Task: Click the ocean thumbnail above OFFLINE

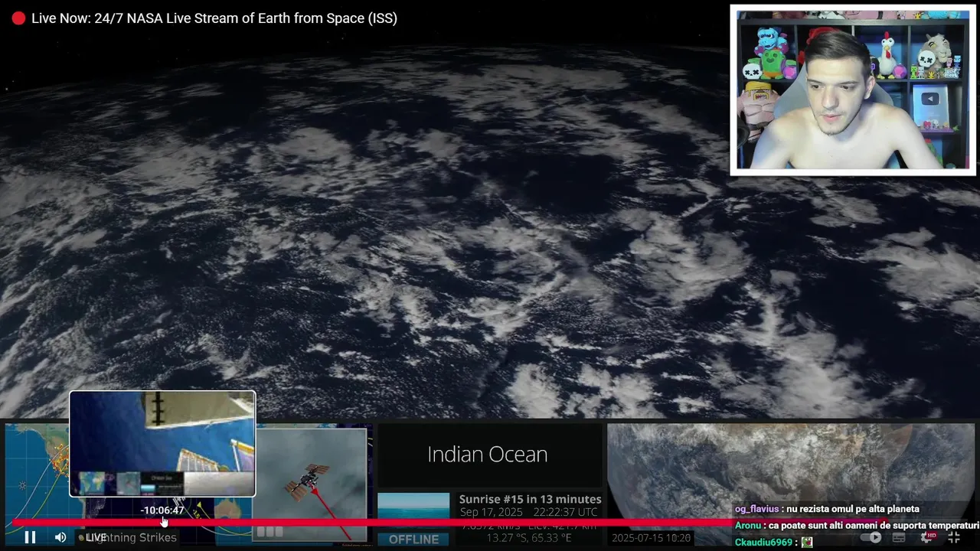Action: pos(413,506)
